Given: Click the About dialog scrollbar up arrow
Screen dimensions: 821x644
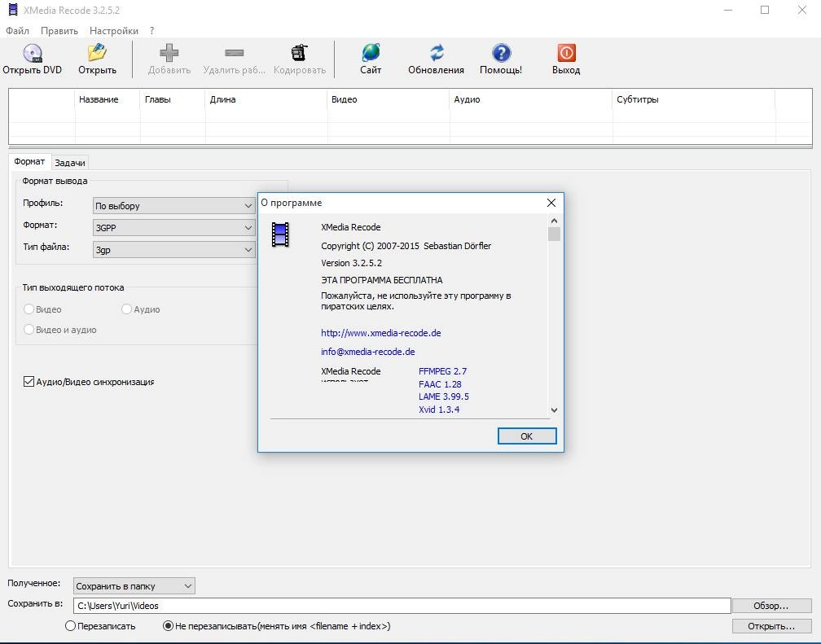Looking at the screenshot, I should tap(554, 221).
